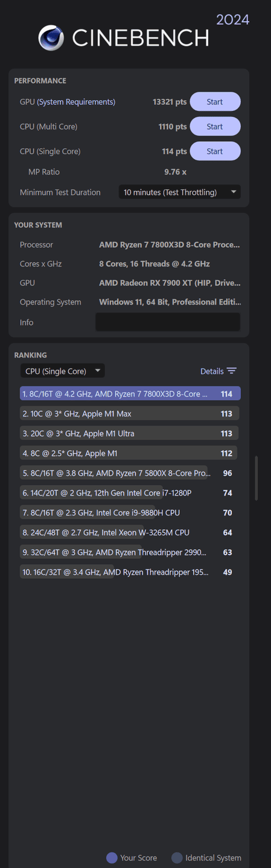Select the Threadripper 2990 ranking row
This screenshot has height=868, width=271.
click(x=130, y=552)
